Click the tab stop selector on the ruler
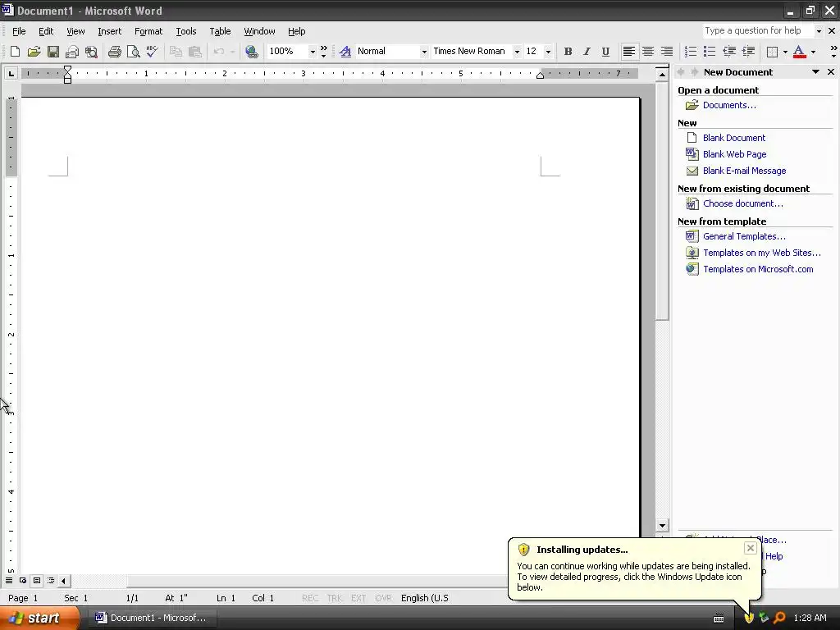 pos(11,73)
